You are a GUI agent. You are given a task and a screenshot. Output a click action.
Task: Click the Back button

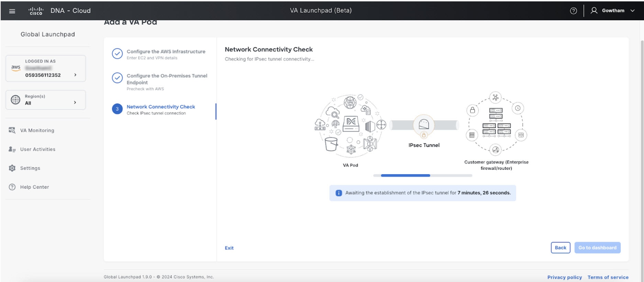coord(560,248)
